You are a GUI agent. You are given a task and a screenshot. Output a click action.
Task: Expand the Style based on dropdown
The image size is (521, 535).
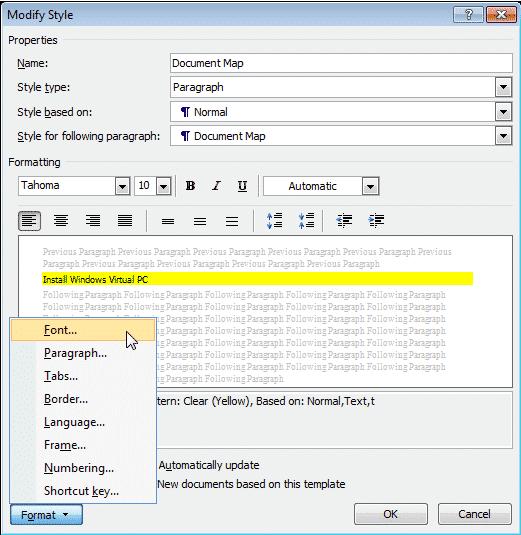point(503,112)
